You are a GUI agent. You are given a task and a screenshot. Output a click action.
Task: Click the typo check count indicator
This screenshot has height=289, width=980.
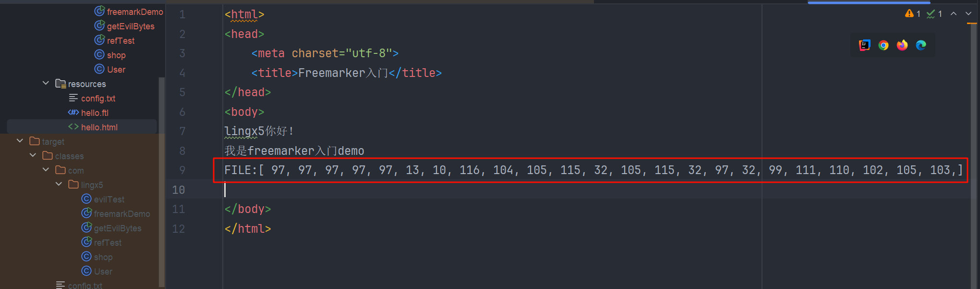pos(934,14)
